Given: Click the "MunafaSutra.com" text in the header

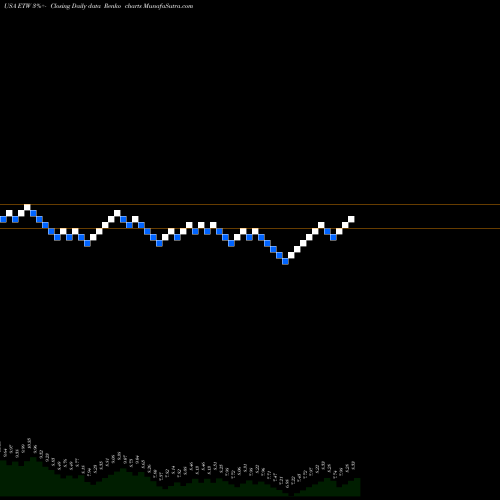Looking at the screenshot, I should [x=168, y=6].
